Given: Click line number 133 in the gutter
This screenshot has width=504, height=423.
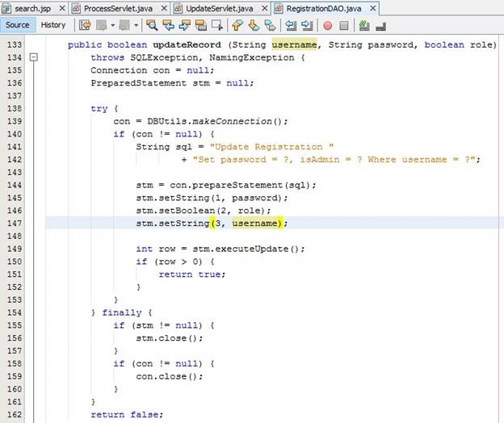Looking at the screenshot, I should tap(15, 44).
